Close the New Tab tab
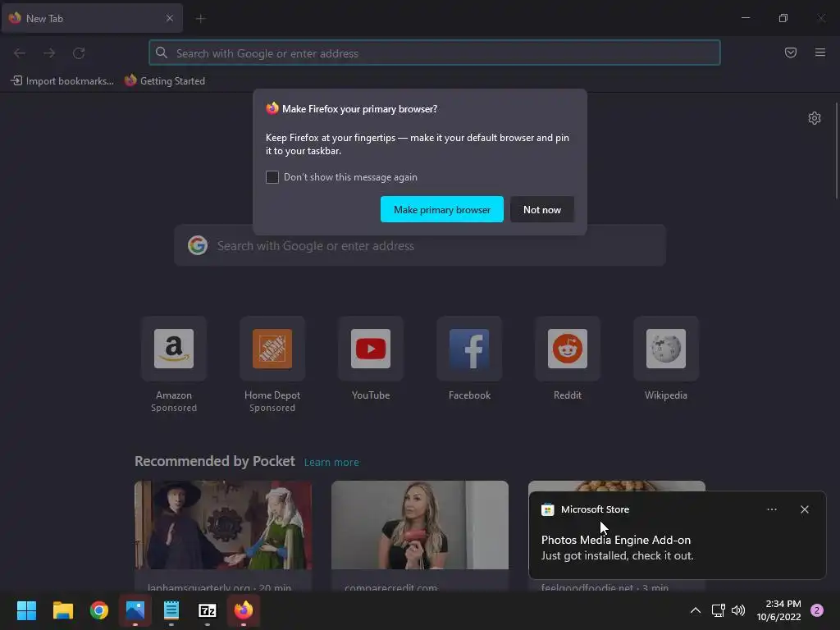Image resolution: width=840 pixels, height=630 pixels. [x=169, y=18]
